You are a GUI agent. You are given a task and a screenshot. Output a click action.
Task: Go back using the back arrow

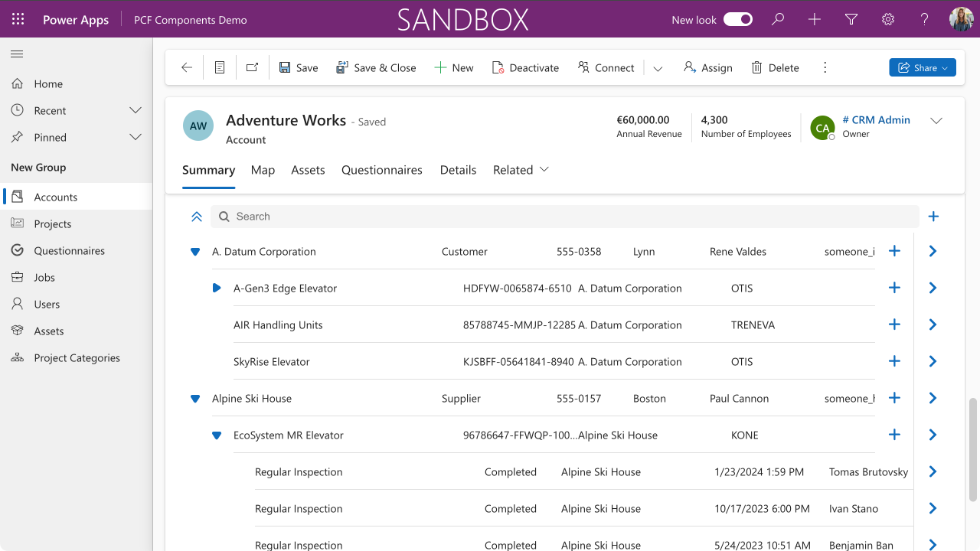[x=187, y=67]
